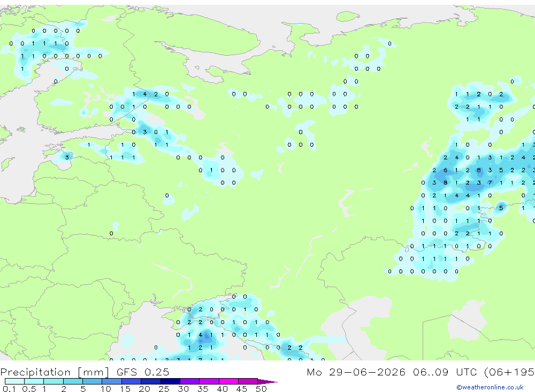
Task: Click the 20–25 mm dark blue swatch
Action: 150,381
